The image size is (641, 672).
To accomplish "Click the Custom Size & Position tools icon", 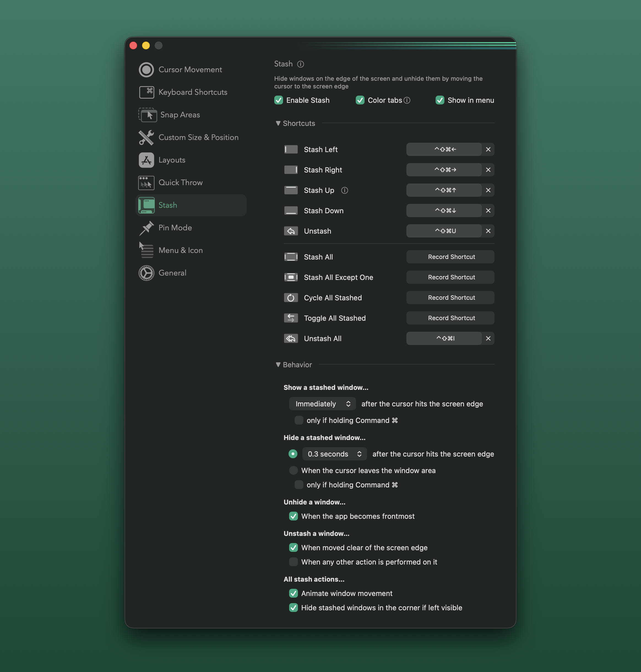I will (x=146, y=137).
